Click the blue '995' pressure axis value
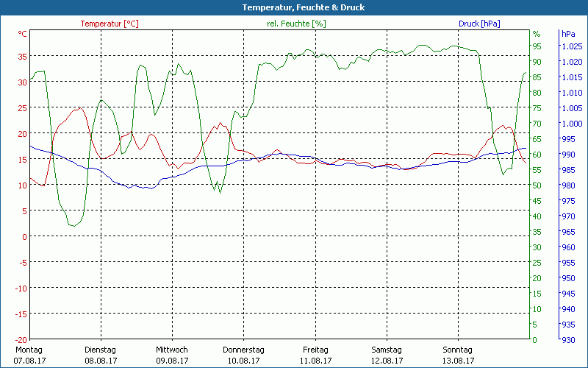588x368 pixels. coord(568,139)
